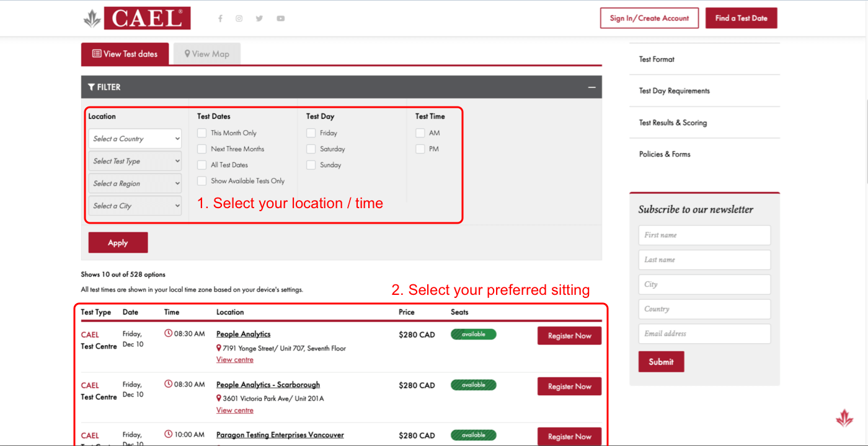This screenshot has height=446, width=868.
Task: Click the Email address newsletter field
Action: [x=704, y=334]
